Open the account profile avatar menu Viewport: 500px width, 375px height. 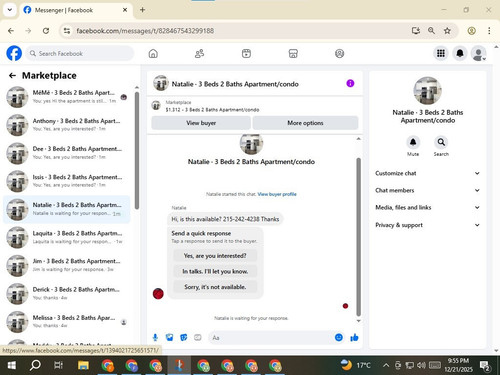click(478, 53)
